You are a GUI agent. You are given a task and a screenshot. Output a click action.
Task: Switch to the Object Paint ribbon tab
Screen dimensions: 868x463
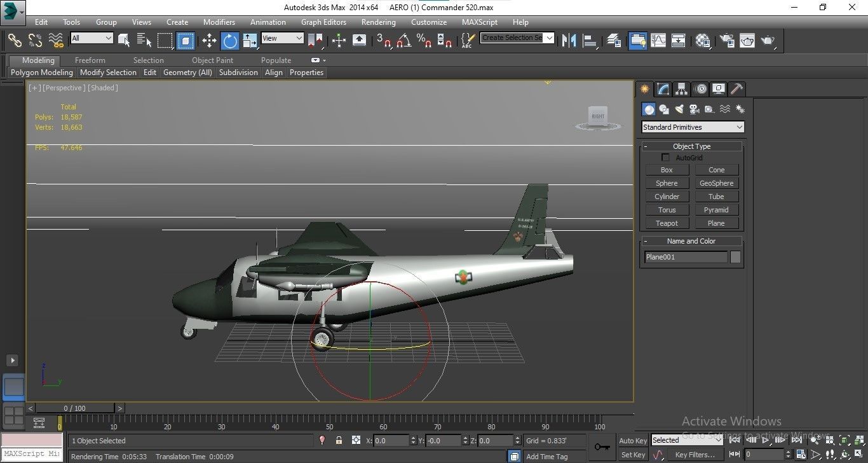tap(212, 60)
